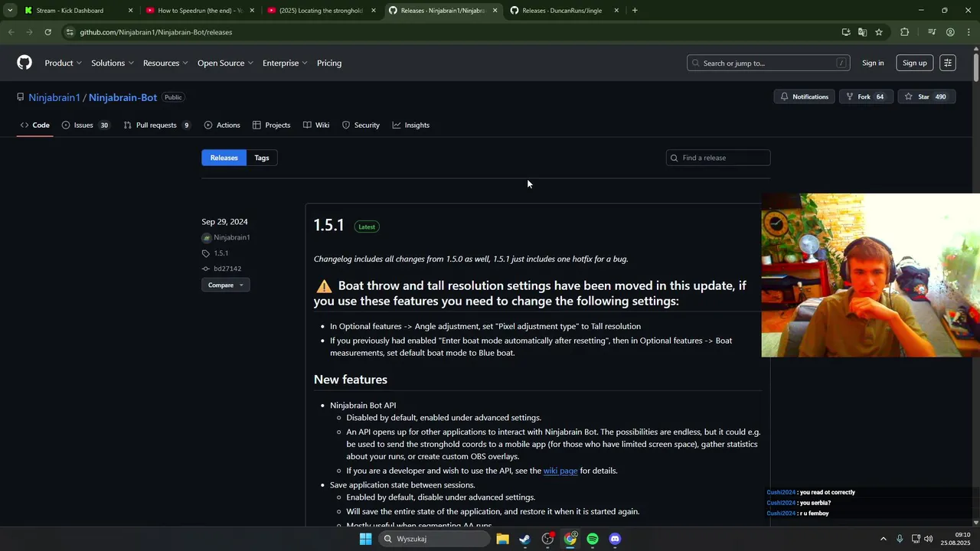Open the Projects tab

click(271, 125)
